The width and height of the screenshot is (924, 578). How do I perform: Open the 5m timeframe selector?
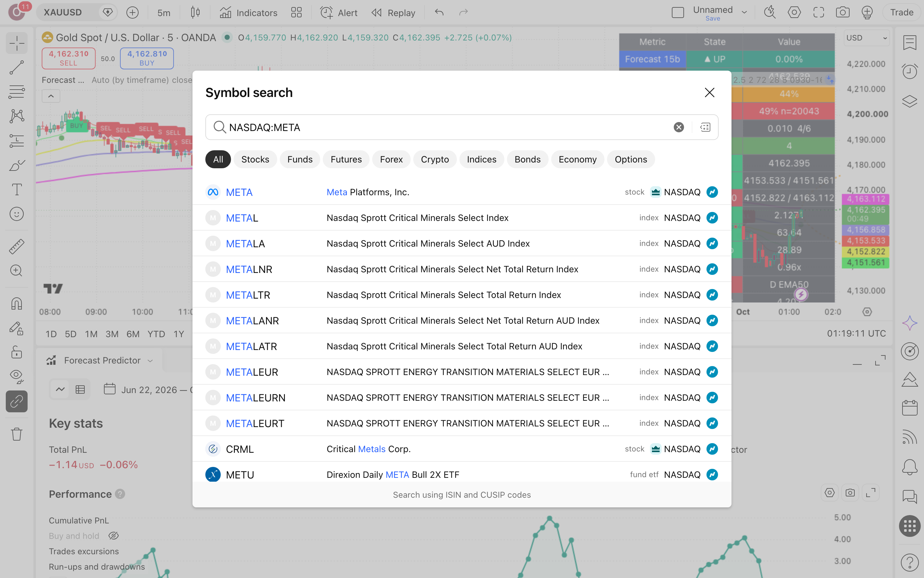(164, 13)
